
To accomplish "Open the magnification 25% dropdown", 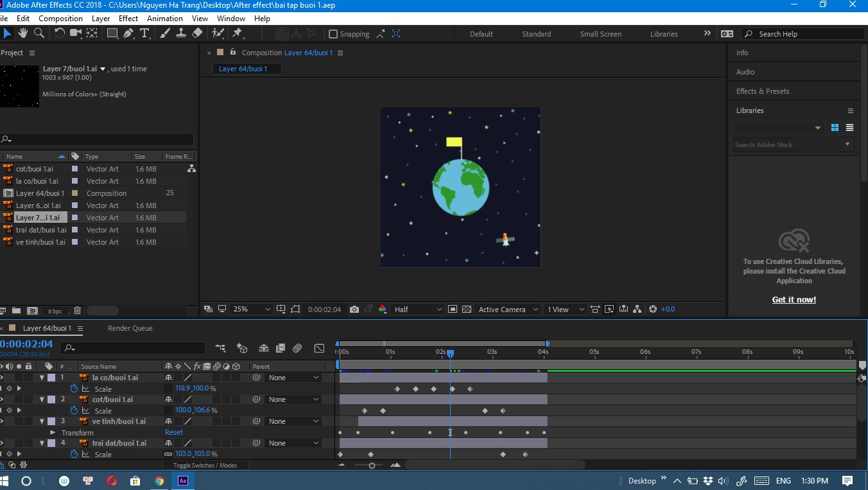I will point(251,310).
